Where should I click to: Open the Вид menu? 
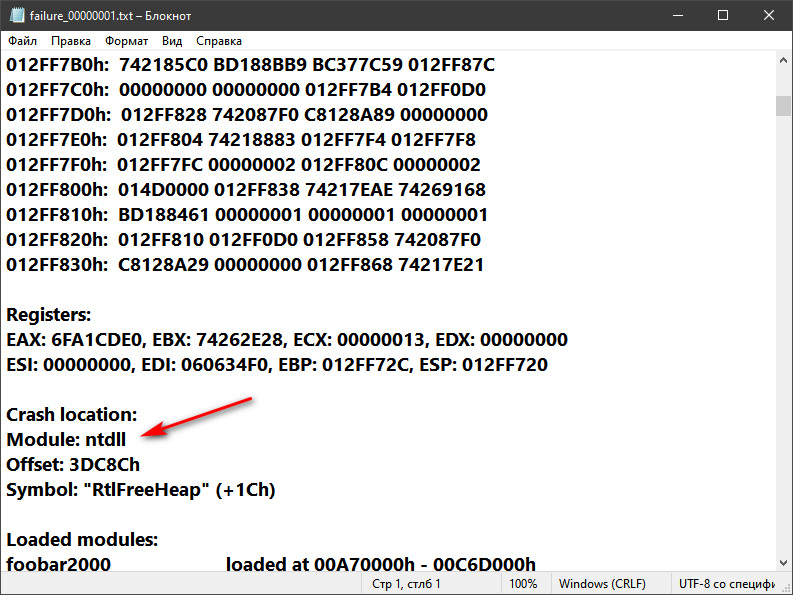pos(172,41)
